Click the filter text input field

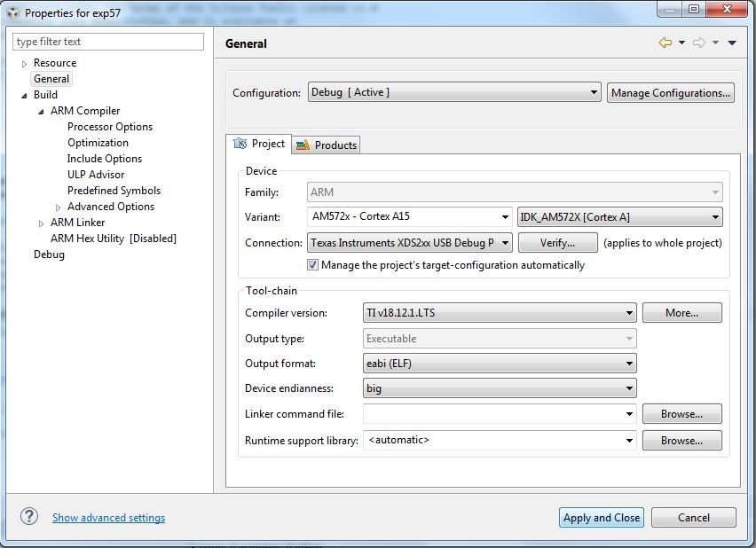click(x=107, y=41)
